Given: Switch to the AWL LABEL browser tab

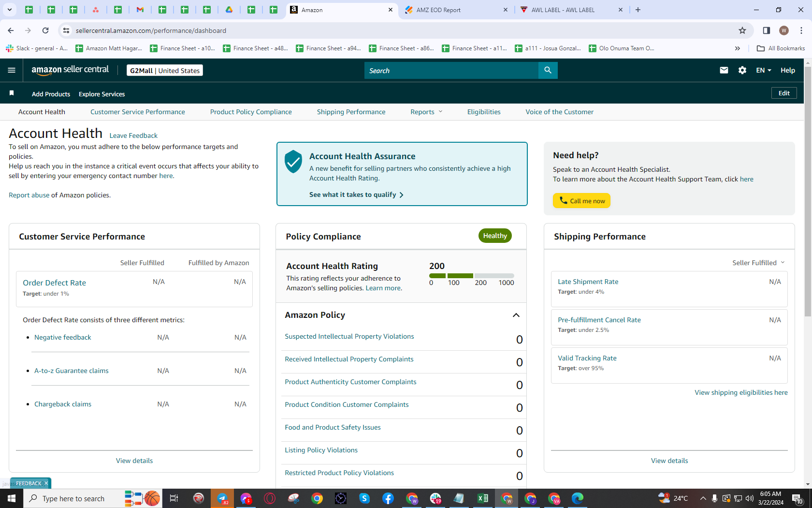Looking at the screenshot, I should [x=571, y=10].
